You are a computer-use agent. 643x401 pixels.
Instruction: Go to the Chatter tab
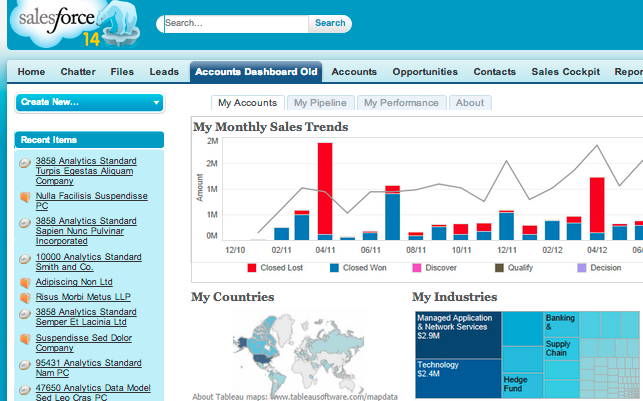coord(78,72)
